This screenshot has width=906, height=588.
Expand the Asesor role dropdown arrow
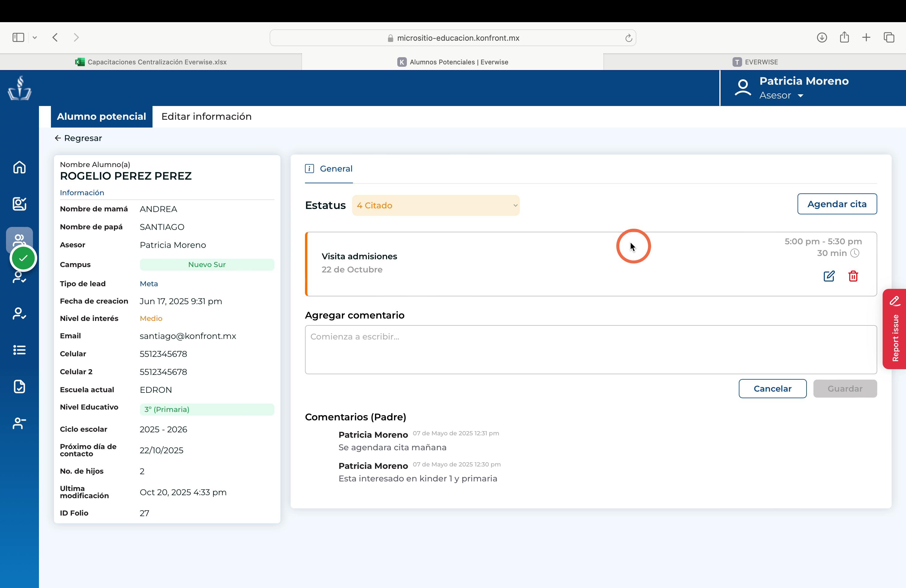click(x=800, y=96)
